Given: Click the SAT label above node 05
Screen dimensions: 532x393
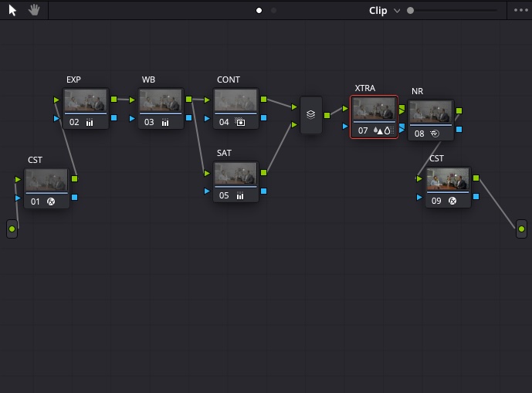Looking at the screenshot, I should tap(224, 153).
